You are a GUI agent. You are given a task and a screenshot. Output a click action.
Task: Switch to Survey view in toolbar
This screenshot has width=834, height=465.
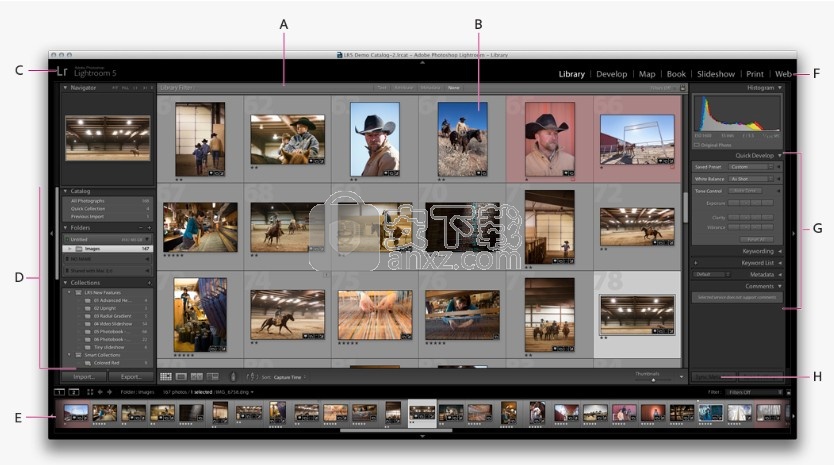[x=213, y=377]
